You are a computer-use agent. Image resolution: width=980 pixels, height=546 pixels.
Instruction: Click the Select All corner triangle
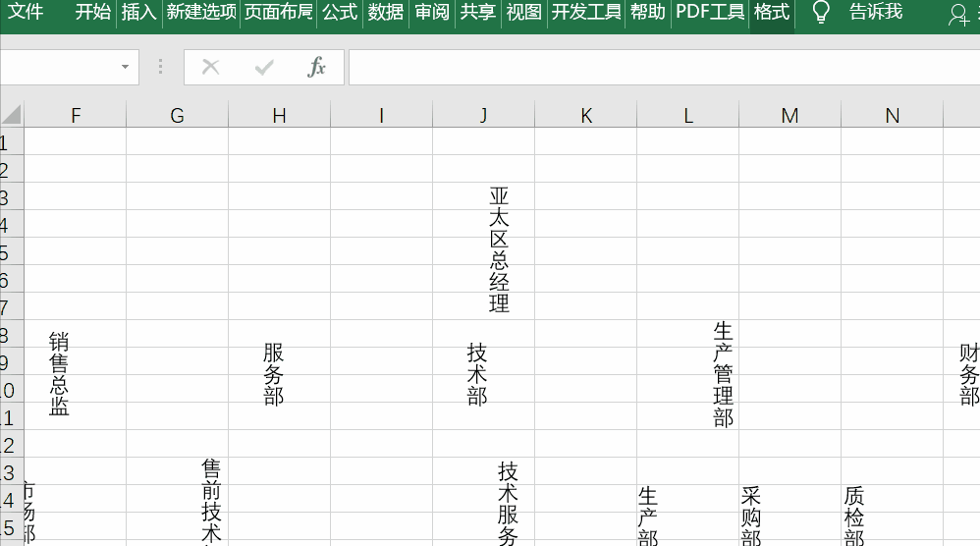coord(12,114)
